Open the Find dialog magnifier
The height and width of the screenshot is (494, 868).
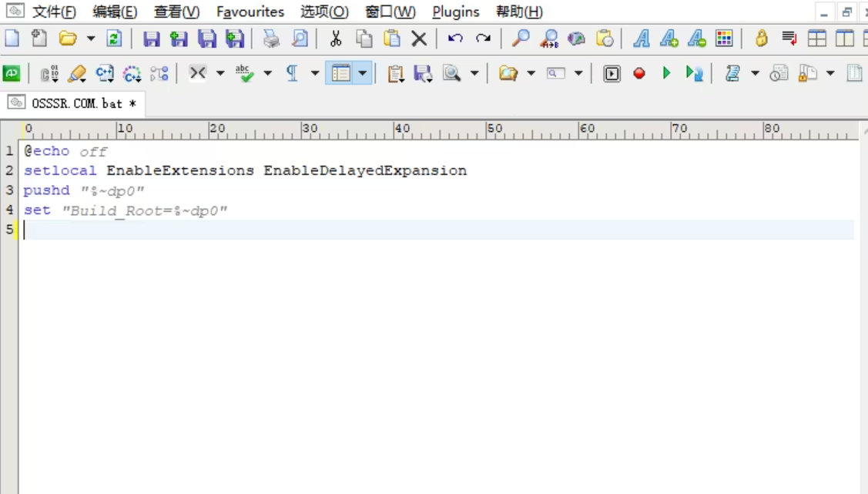point(521,39)
